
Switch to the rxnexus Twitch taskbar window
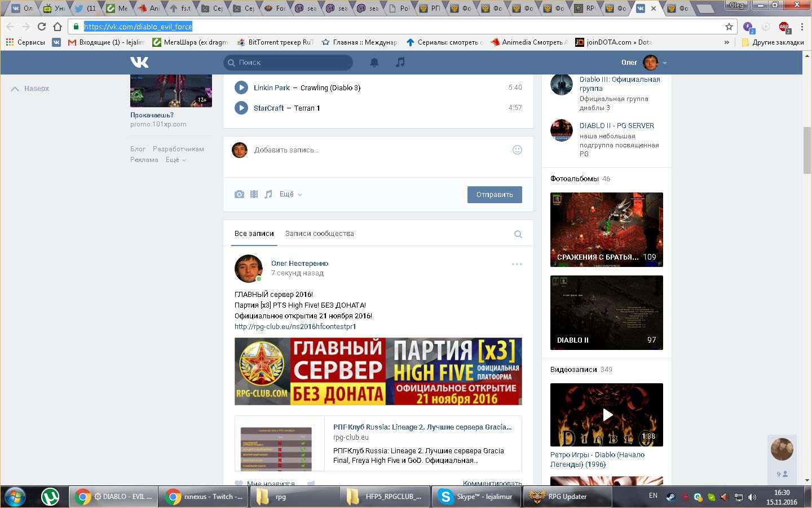tap(204, 497)
